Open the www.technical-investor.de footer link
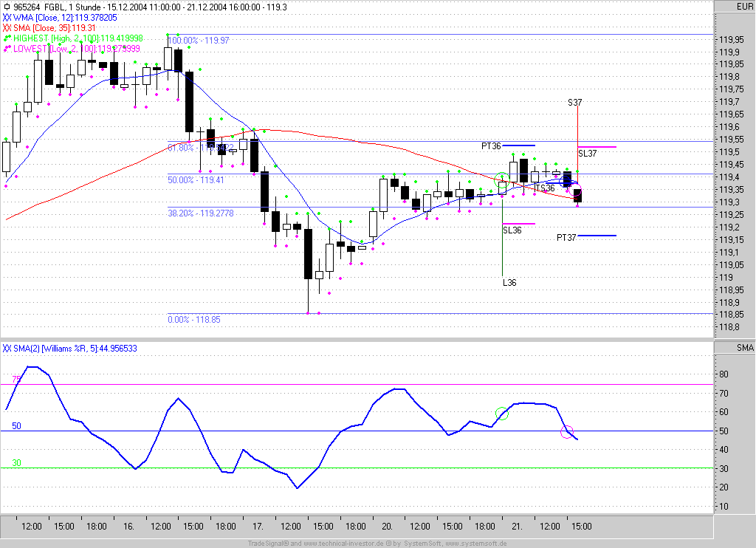 pos(344,544)
